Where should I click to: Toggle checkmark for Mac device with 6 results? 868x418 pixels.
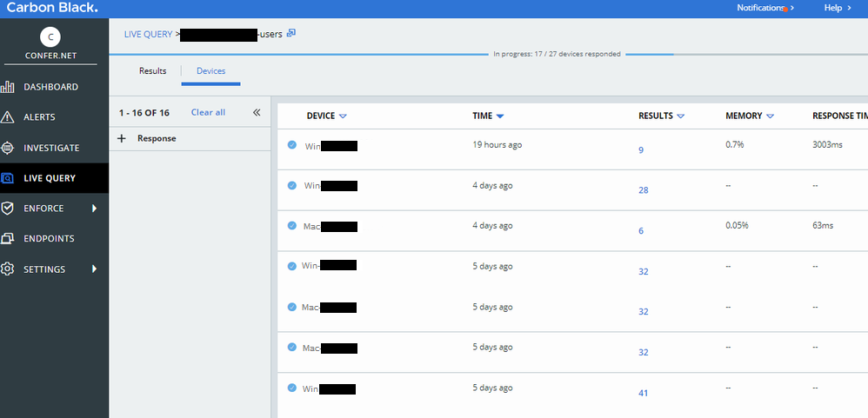point(292,225)
